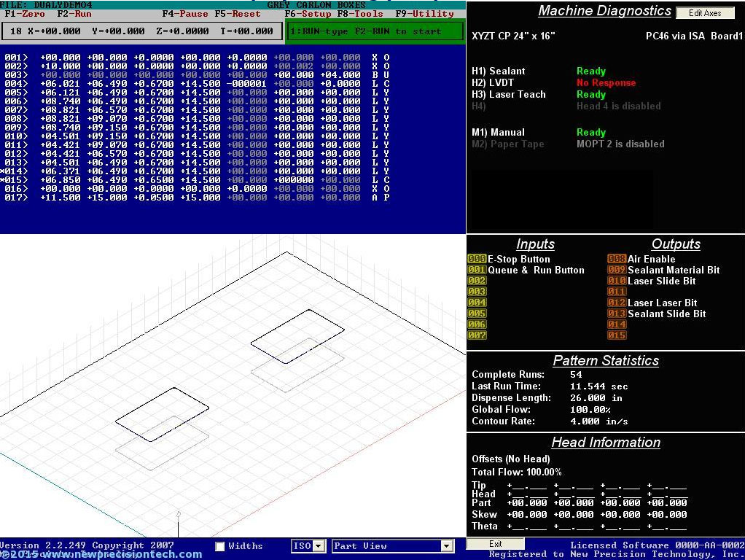The image size is (745, 560).
Task: Select input bit 004 indicator
Action: (x=477, y=303)
